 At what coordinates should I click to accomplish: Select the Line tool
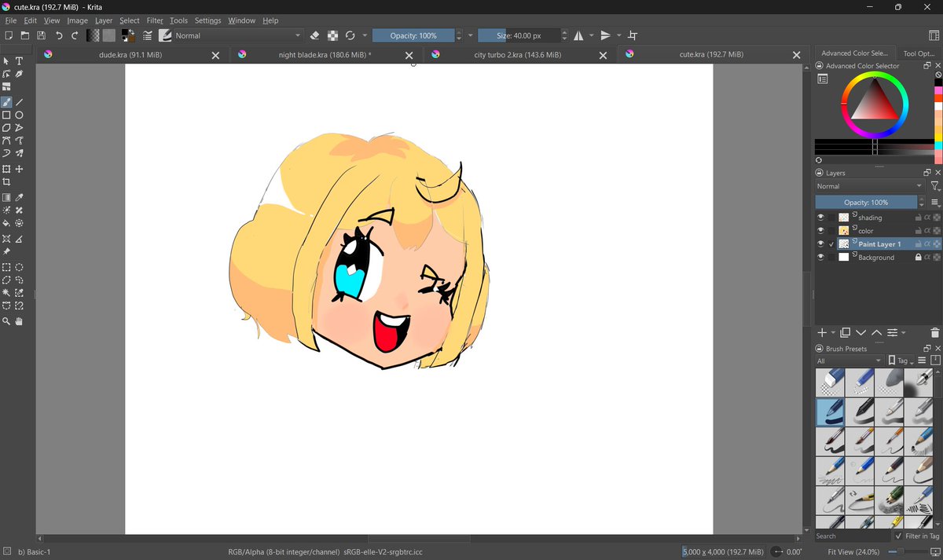[20, 102]
